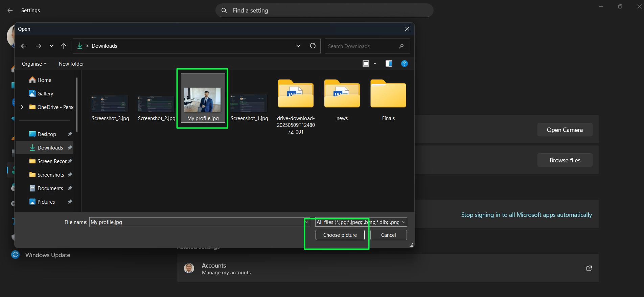Click Stop signing in to Microsoft apps link

(x=527, y=215)
